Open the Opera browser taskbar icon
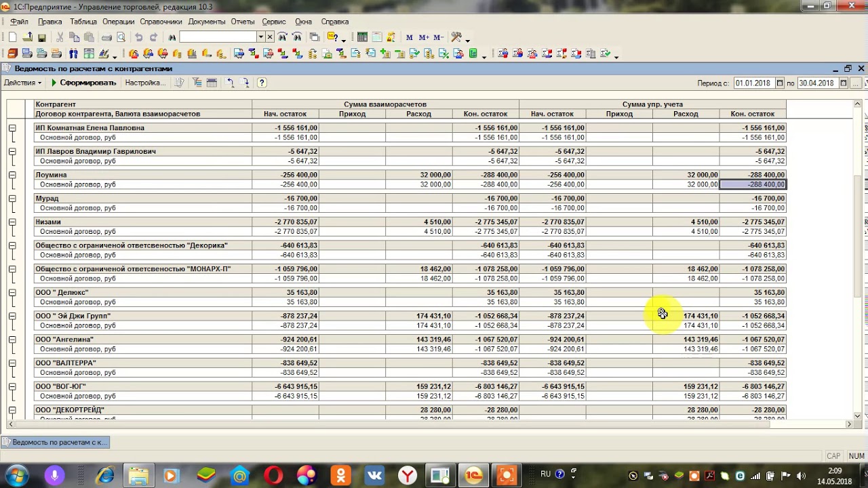 pos(273,476)
